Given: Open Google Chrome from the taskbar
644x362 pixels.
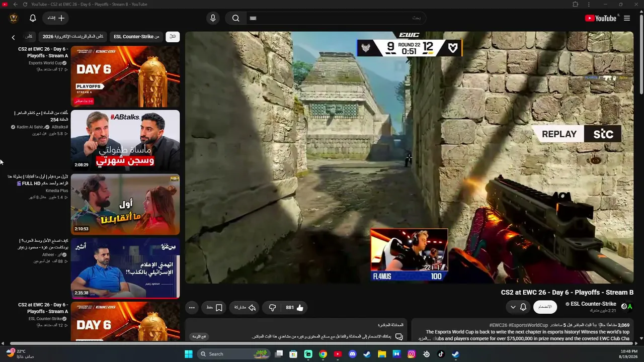Looking at the screenshot, I should click(x=323, y=354).
